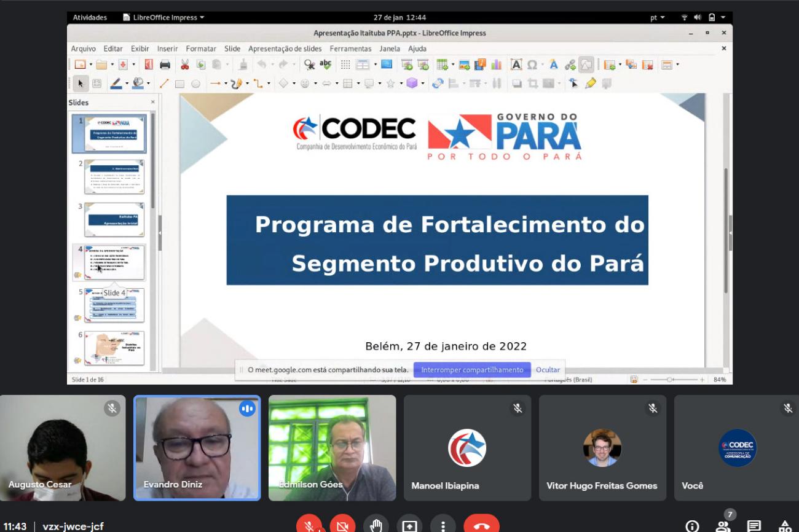Viewport: 799px width, 532px height.
Task: Click the Insert Fontwork Text icon
Action: click(x=554, y=65)
